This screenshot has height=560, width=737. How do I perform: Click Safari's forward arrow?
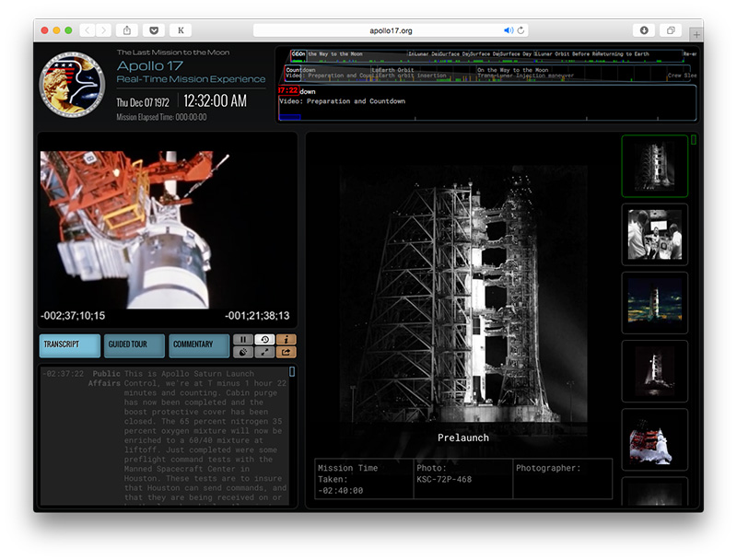[103, 30]
